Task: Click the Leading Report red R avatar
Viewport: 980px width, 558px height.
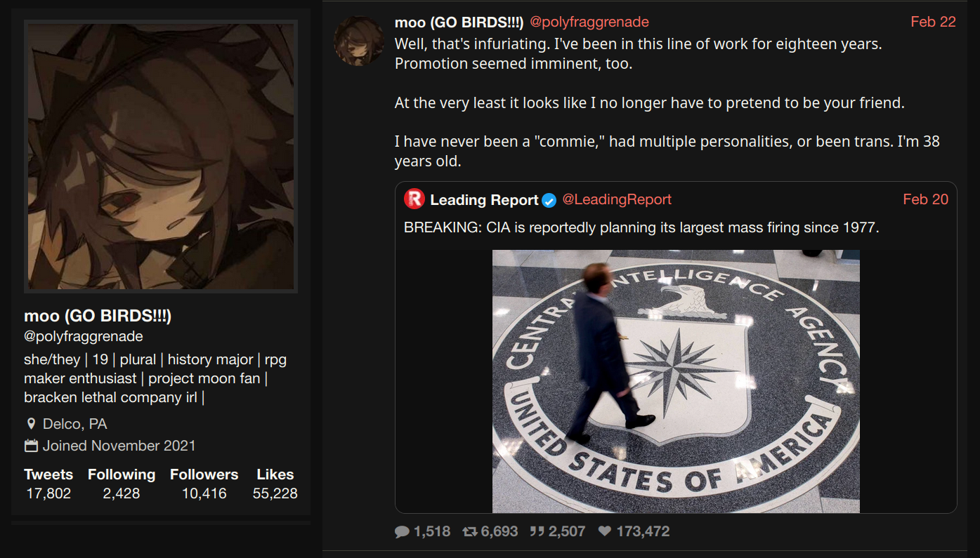Action: click(414, 199)
